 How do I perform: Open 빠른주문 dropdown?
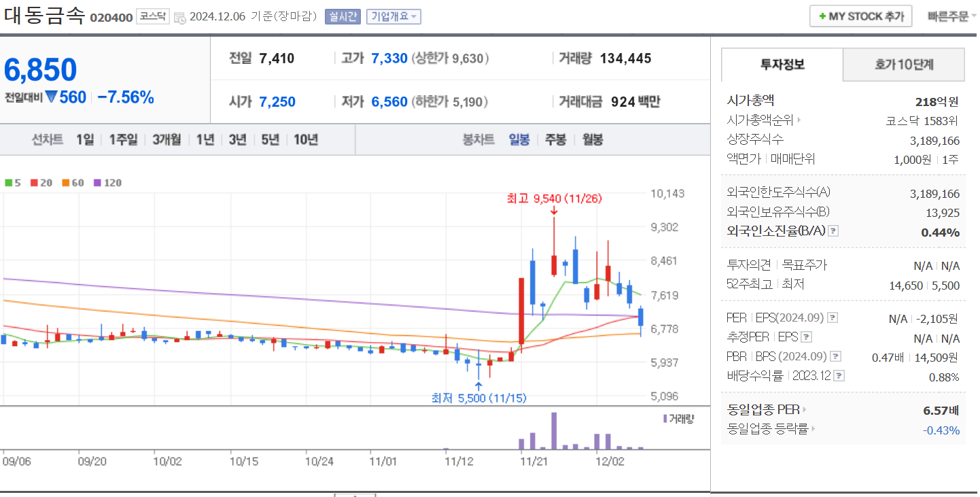point(952,16)
